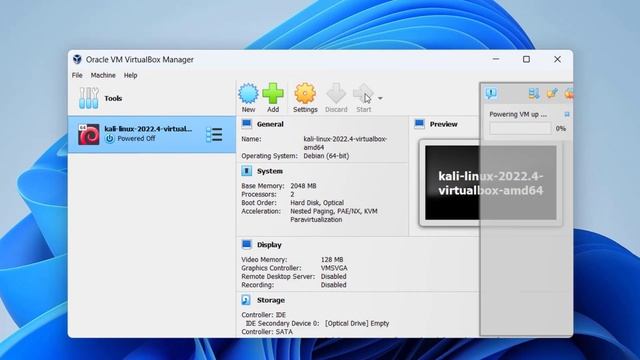Open the Start button dropdown arrow

coord(380,98)
